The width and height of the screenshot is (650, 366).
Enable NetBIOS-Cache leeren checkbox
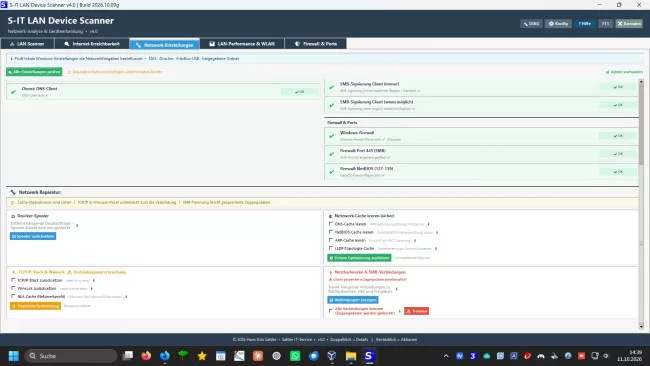[x=331, y=232]
